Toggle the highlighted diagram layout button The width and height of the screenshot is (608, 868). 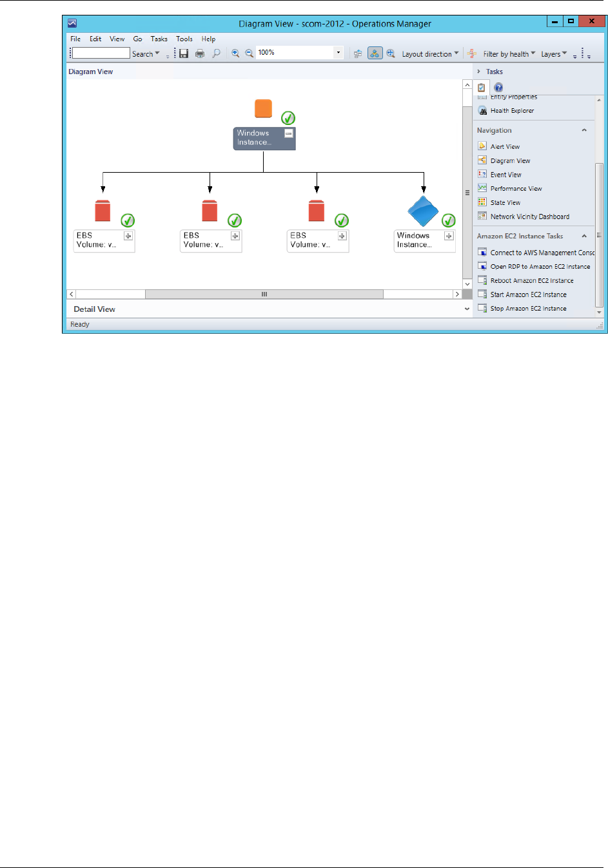coord(375,53)
